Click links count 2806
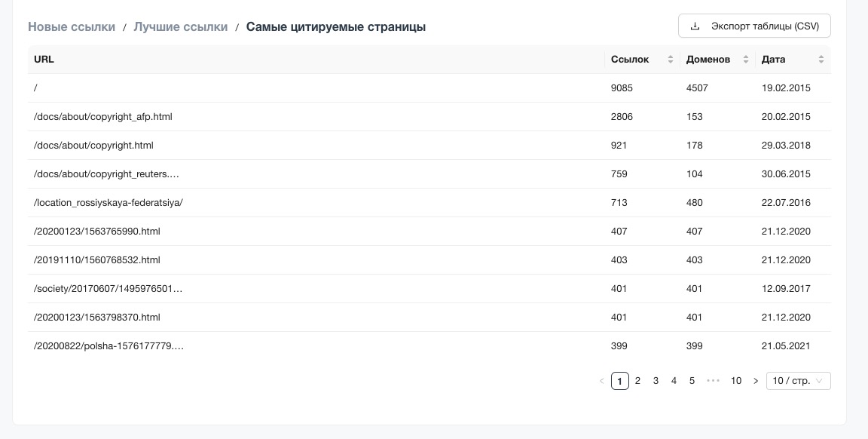The height and width of the screenshot is (439, 868). pos(622,116)
